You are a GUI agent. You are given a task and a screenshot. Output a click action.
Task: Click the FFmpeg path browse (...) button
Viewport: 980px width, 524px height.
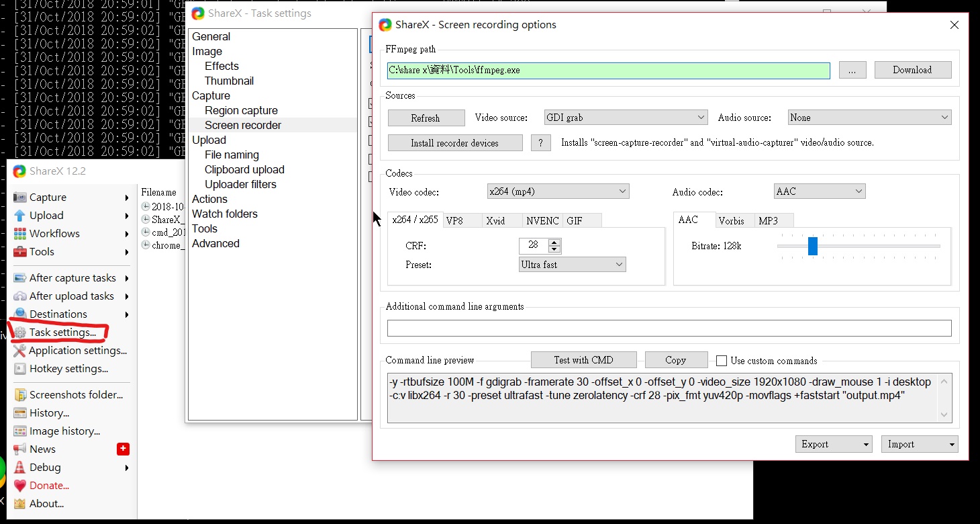(852, 70)
